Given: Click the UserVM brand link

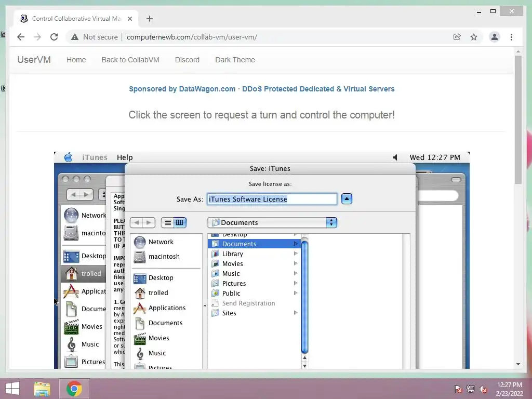Looking at the screenshot, I should point(34,60).
